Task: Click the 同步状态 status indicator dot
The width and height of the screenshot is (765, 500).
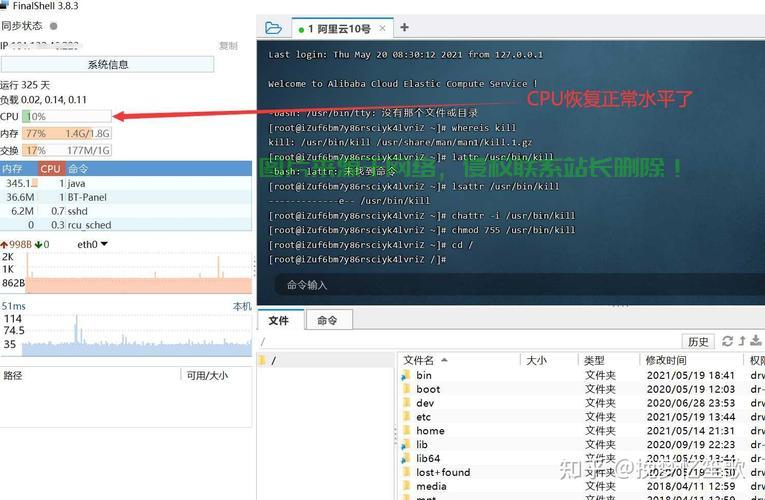Action: coord(54,26)
